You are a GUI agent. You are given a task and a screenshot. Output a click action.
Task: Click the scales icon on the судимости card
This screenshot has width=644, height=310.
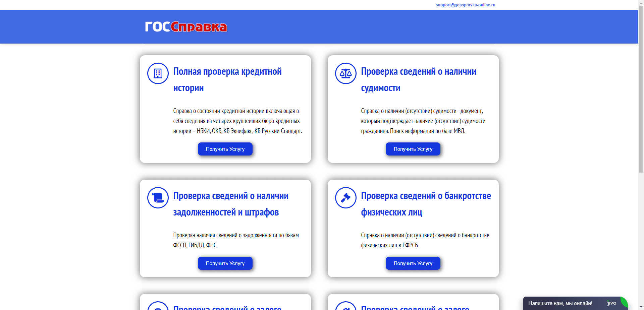(345, 73)
